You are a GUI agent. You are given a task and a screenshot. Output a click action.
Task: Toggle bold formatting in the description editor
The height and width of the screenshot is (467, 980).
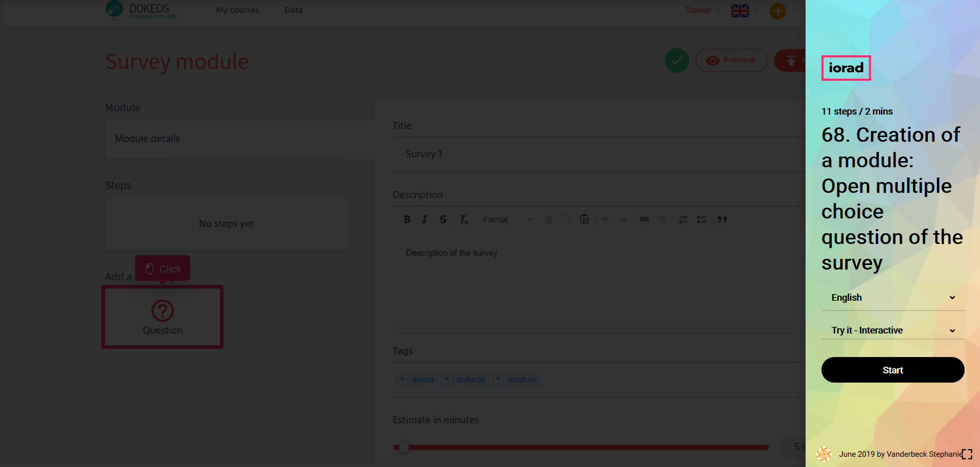click(407, 219)
